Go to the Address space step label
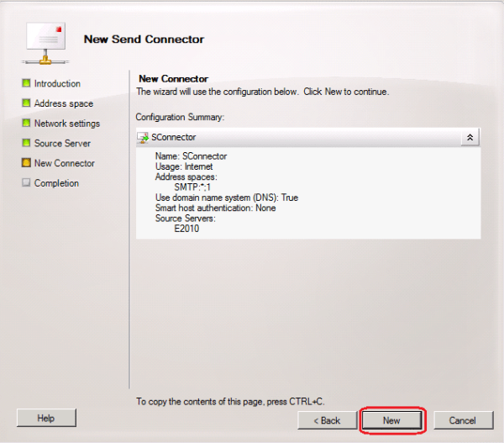The height and width of the screenshot is (443, 504). tap(64, 103)
